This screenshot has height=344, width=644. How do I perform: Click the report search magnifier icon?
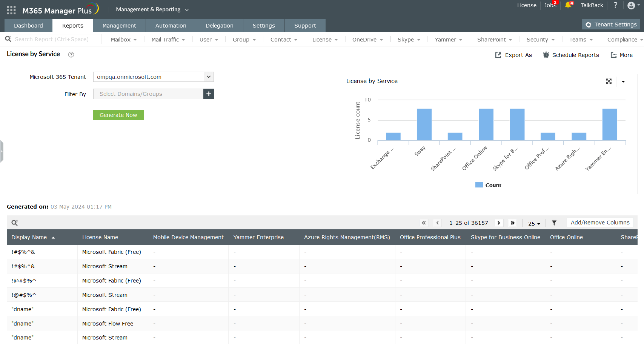(8, 39)
